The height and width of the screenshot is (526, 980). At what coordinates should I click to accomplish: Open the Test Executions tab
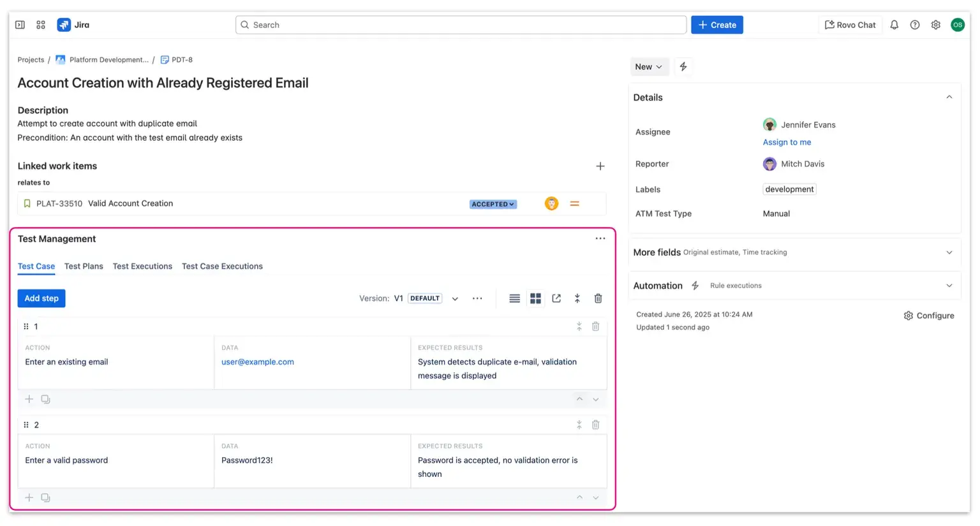142,266
